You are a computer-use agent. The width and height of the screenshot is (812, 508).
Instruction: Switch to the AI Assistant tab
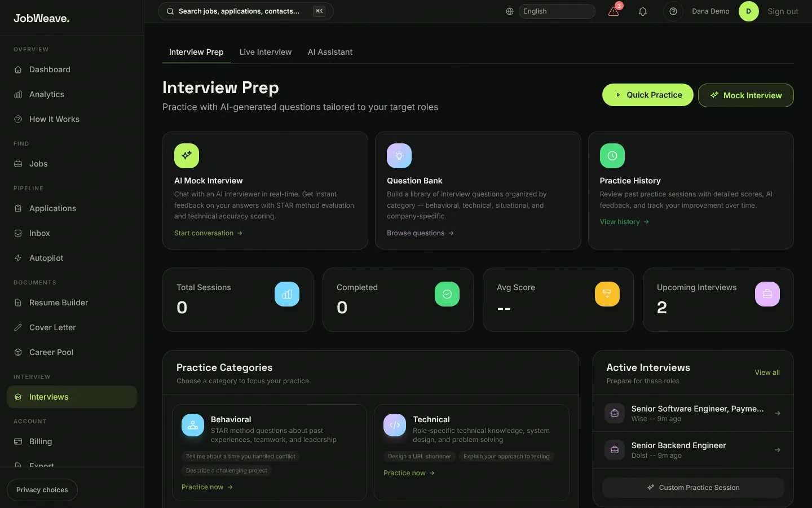pyautogui.click(x=330, y=52)
